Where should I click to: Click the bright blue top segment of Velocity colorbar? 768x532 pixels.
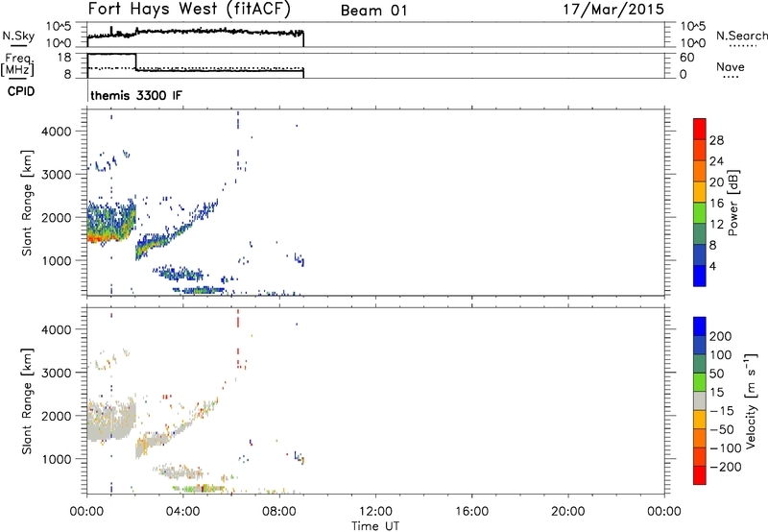[700, 326]
